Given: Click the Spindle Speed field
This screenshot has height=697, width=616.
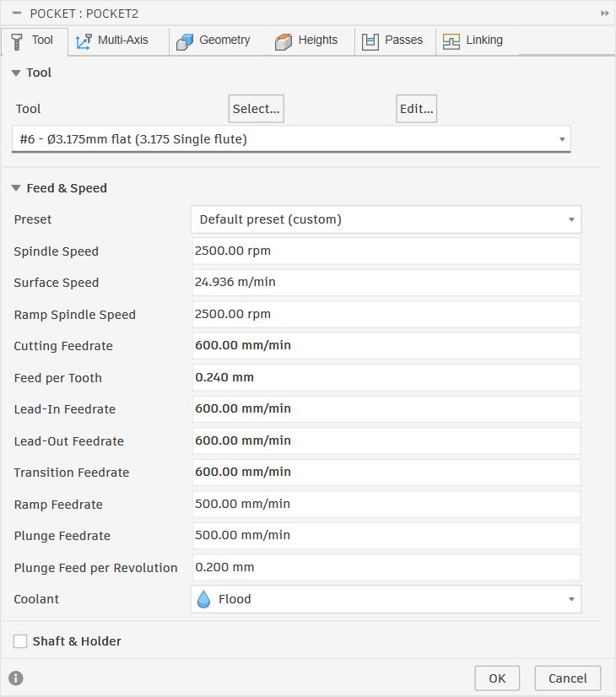Looking at the screenshot, I should click(386, 251).
